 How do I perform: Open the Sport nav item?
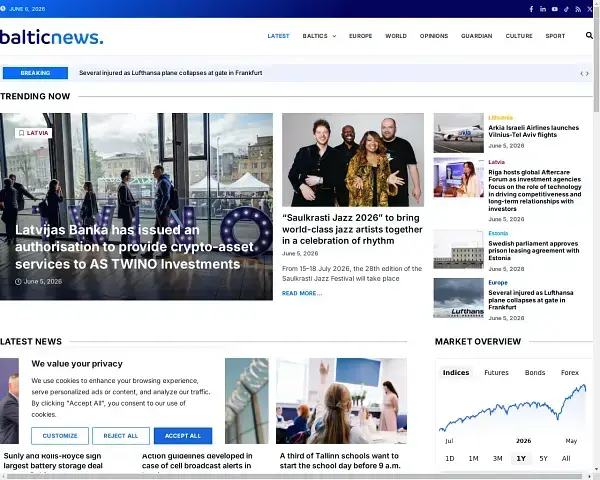555,36
